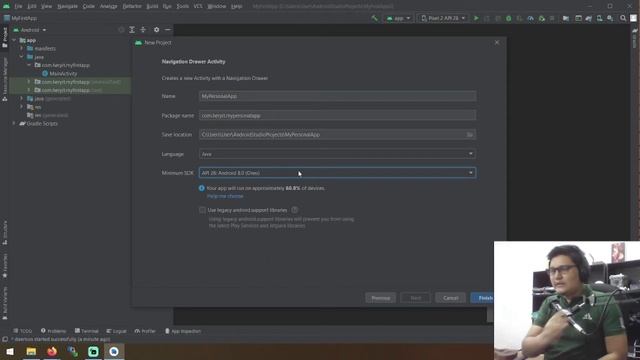Click Collapse All in the Project panel

click(x=143, y=30)
